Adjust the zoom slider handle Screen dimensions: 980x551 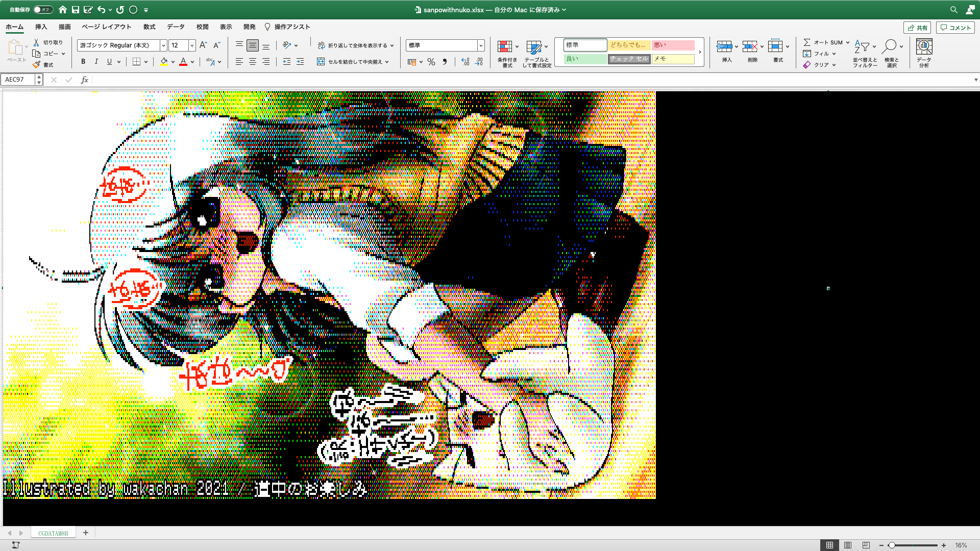[x=891, y=545]
